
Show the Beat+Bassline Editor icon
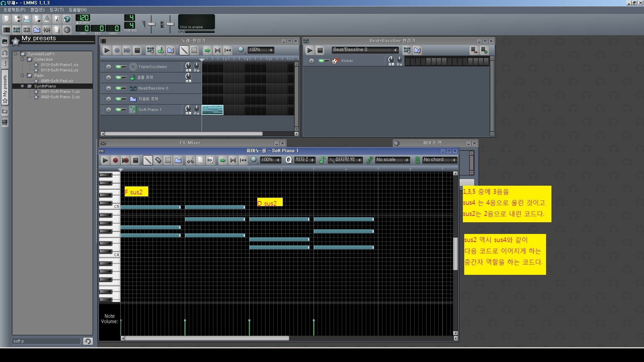pyautogui.click(x=17, y=29)
